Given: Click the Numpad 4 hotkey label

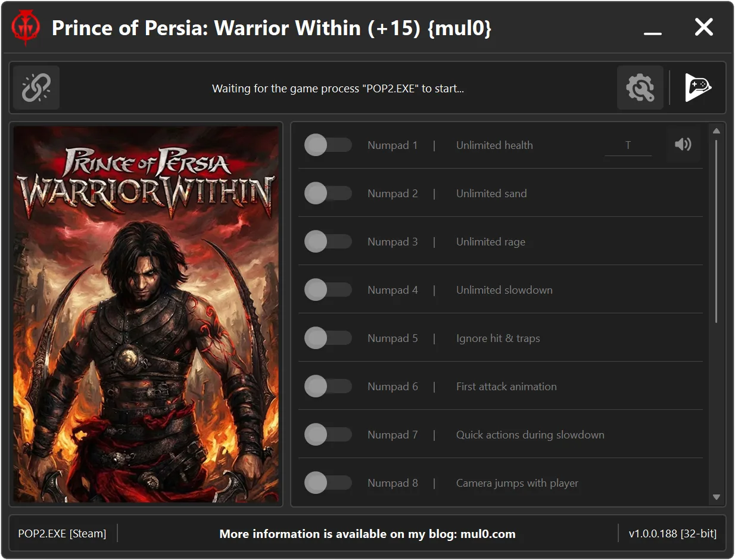Looking at the screenshot, I should pos(393,290).
